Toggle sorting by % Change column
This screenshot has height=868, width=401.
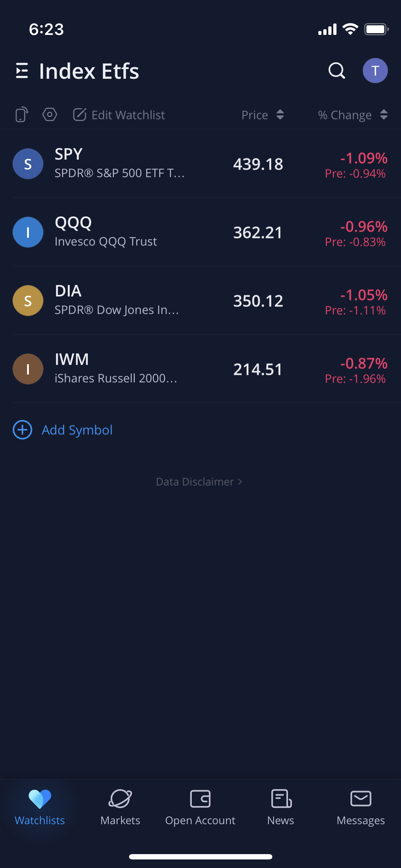[353, 115]
